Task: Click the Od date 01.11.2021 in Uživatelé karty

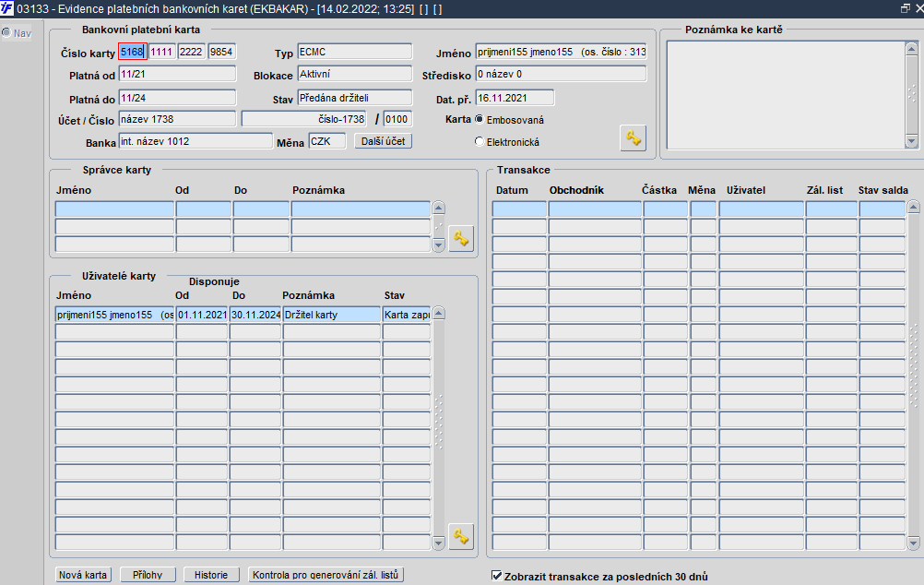Action: point(202,315)
